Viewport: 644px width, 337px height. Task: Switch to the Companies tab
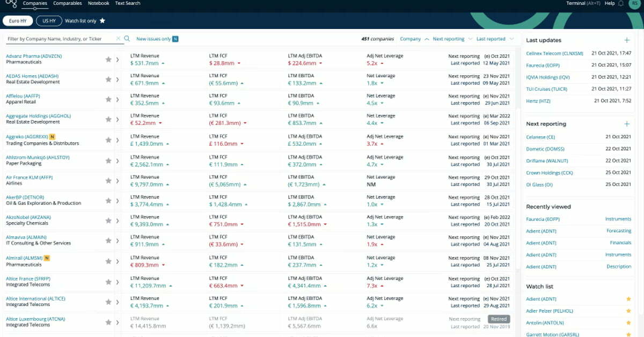coord(35,3)
